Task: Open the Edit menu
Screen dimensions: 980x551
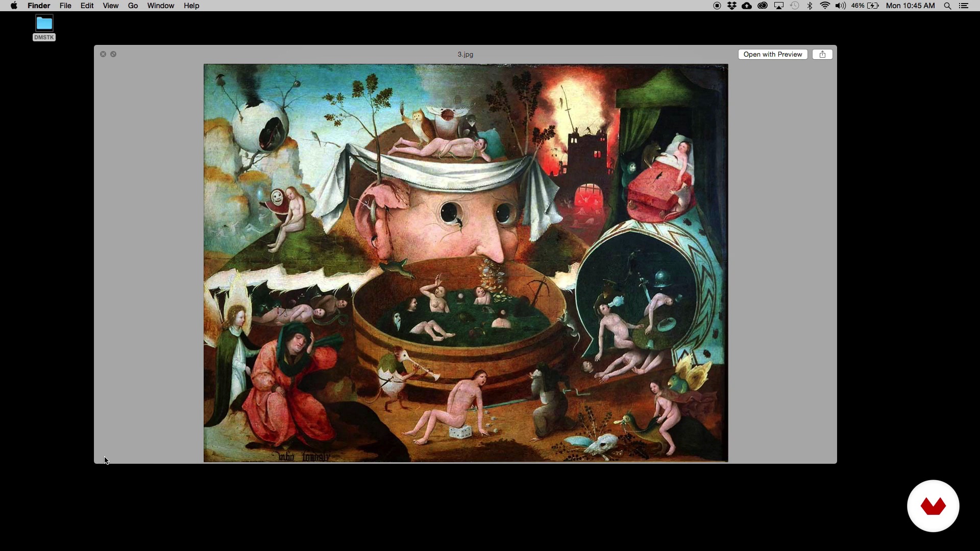Action: pos(87,6)
